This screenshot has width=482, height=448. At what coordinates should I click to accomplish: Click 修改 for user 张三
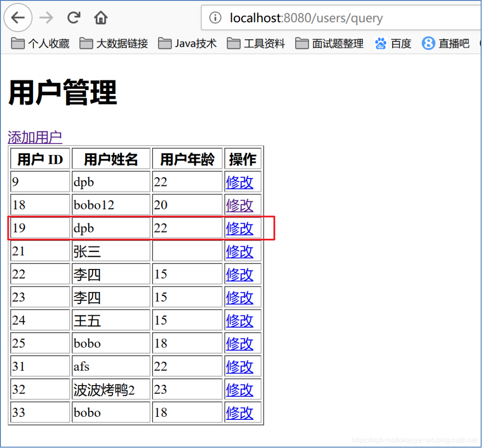coord(239,251)
